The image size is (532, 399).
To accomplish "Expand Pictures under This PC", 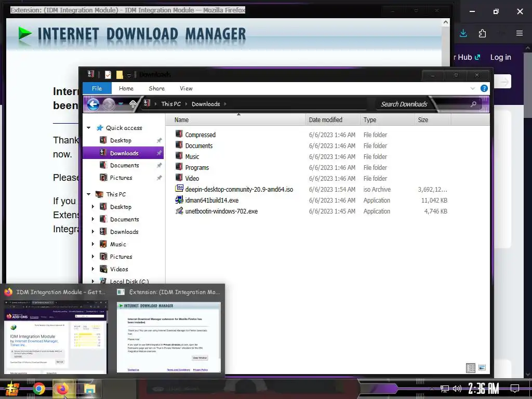I will click(x=93, y=257).
